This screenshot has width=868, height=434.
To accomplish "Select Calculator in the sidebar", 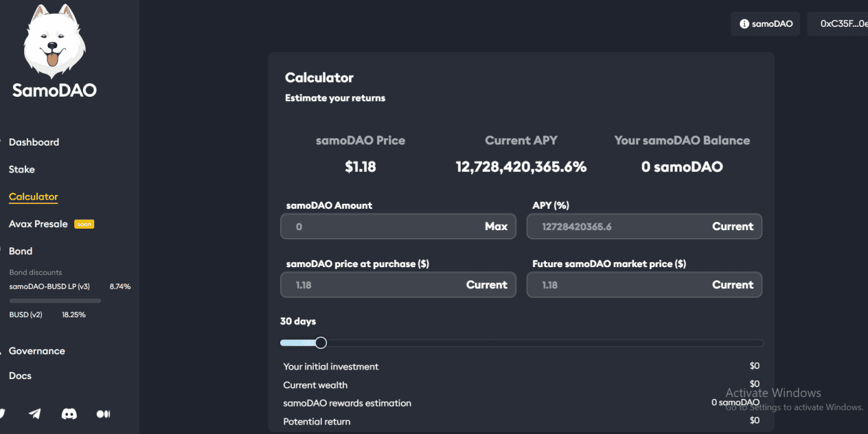I will 34,196.
